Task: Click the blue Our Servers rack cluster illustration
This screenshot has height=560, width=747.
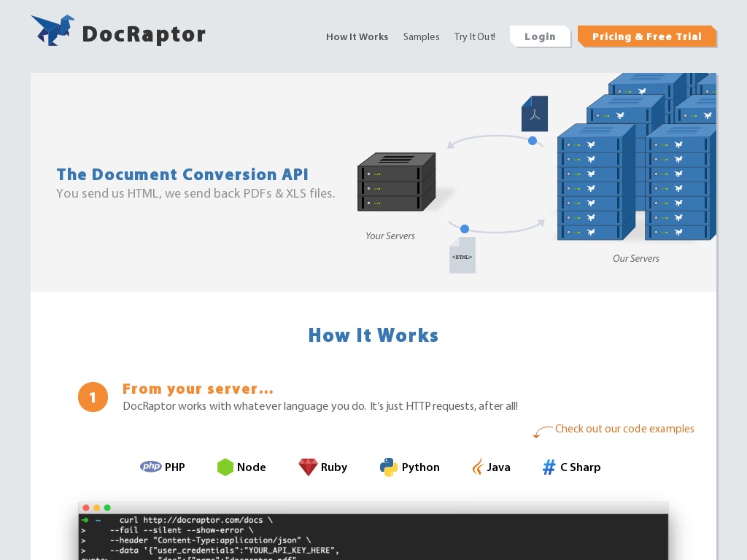Action: 637,157
